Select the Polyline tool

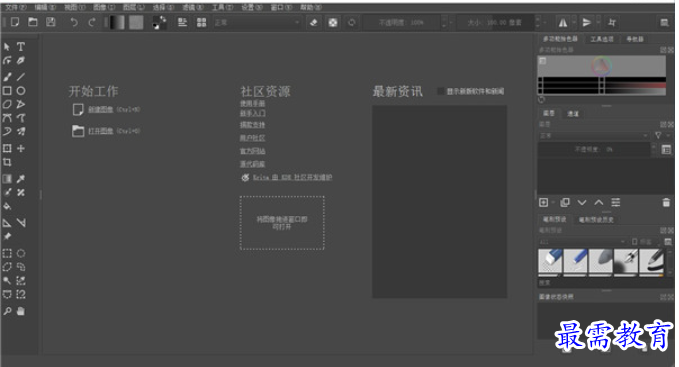tap(20, 104)
